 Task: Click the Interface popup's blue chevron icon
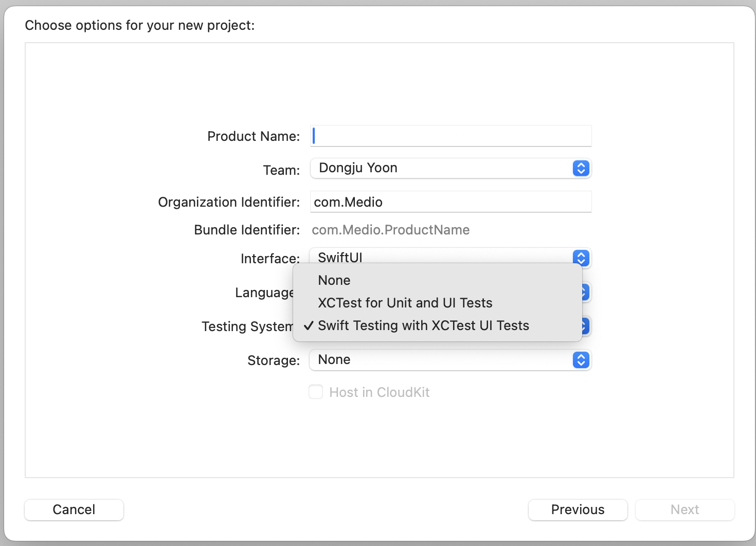pos(581,257)
